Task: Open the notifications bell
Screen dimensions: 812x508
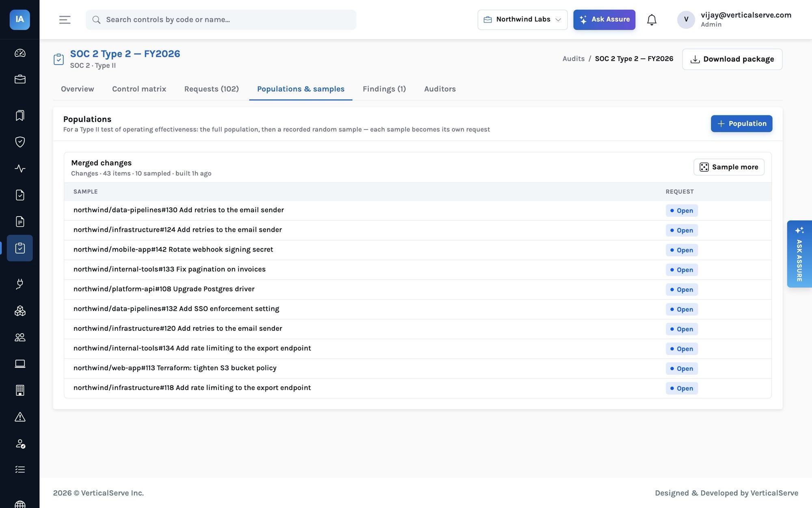Action: pos(652,20)
